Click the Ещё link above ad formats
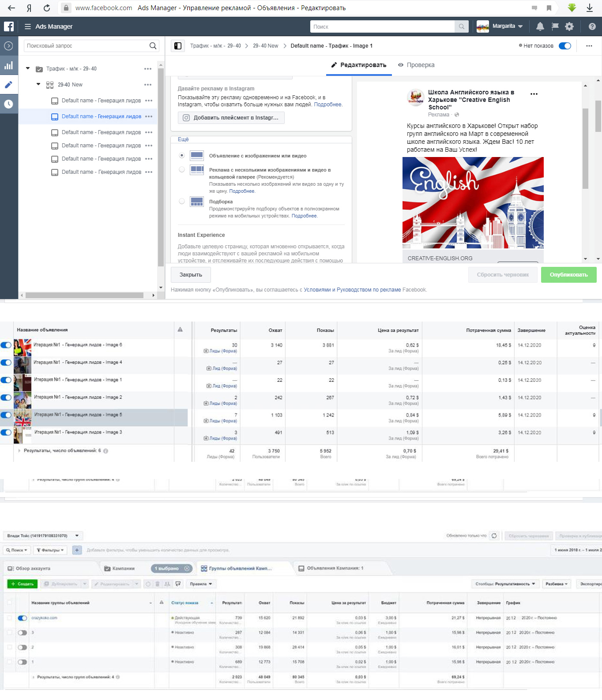Viewport: 602px width, 700px height. click(183, 139)
